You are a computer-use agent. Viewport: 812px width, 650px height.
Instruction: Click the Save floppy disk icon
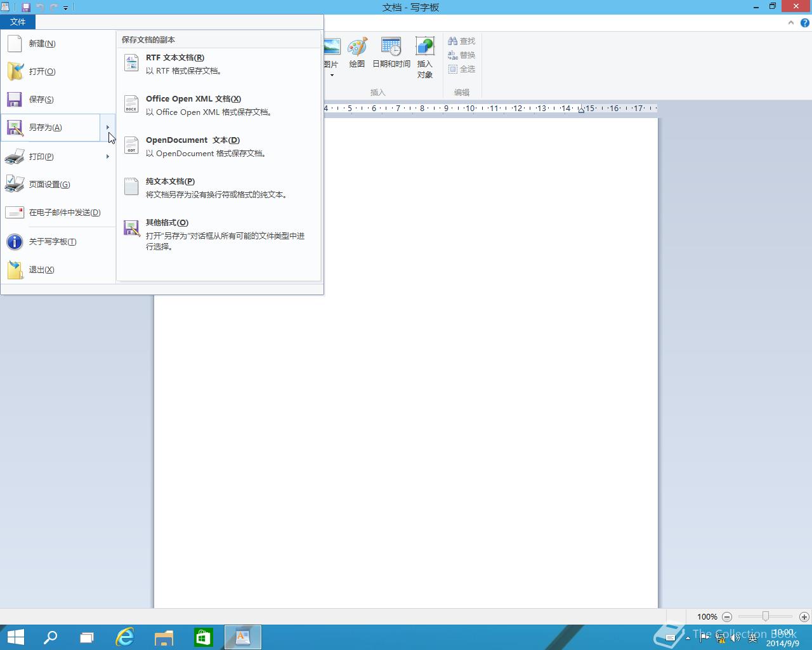(15, 100)
